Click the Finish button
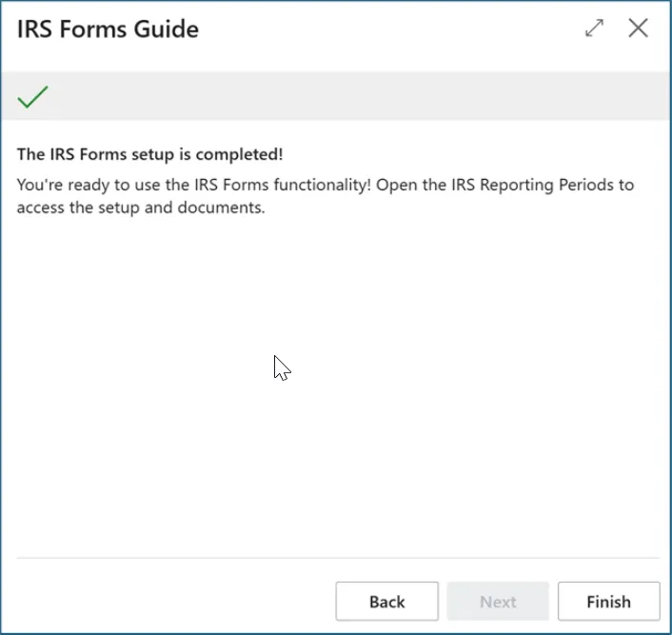 608,602
